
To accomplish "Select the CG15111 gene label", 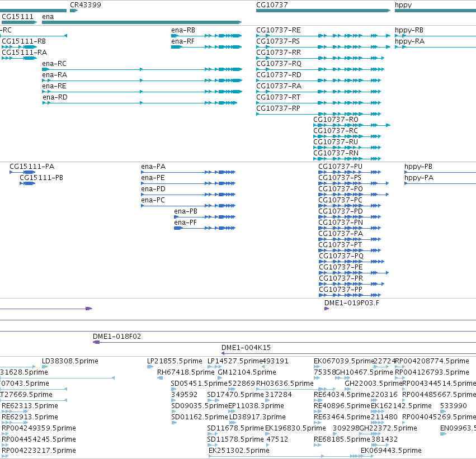I will point(17,17).
